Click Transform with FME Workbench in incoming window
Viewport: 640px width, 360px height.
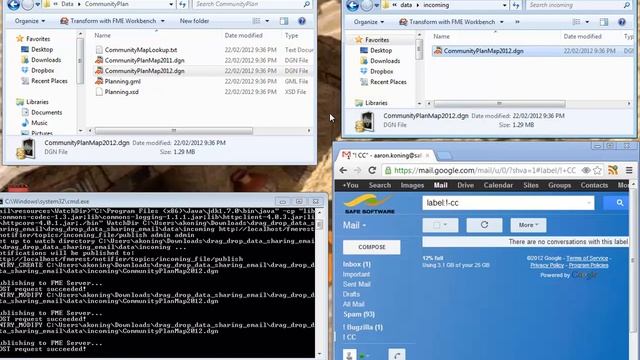(448, 22)
